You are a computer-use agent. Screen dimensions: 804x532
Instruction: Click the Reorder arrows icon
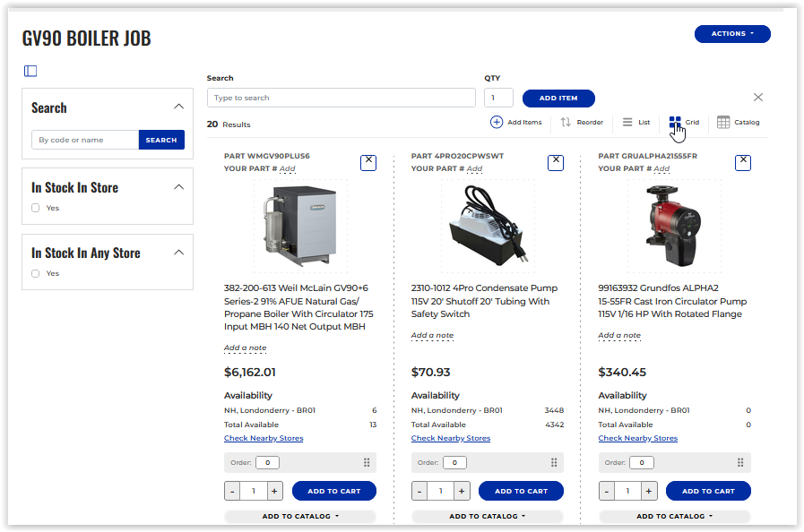point(566,122)
